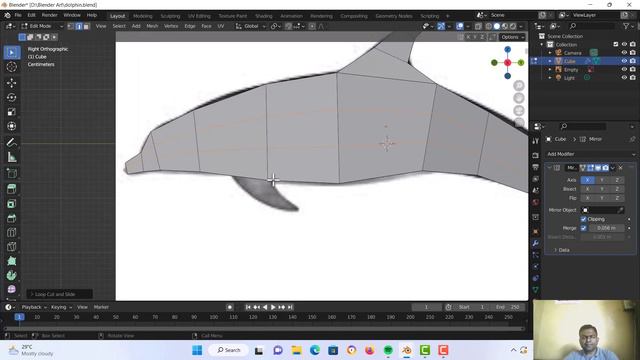This screenshot has width=640, height=360.
Task: Switch viewport to wireframe shading
Action: (489, 26)
